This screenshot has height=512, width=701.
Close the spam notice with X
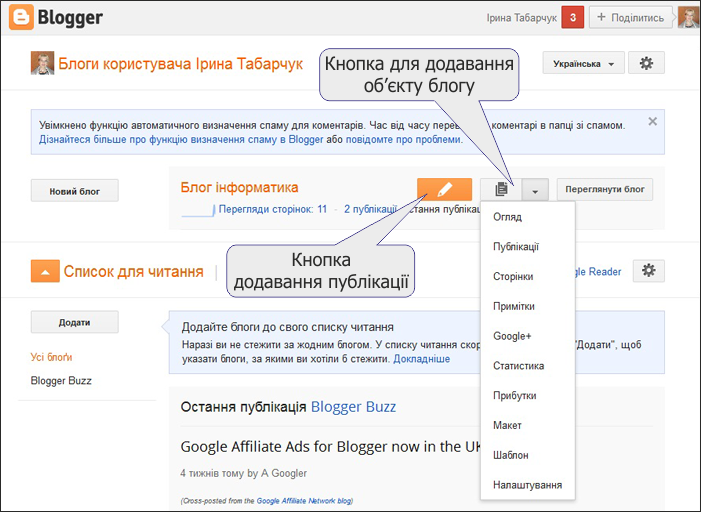pyautogui.click(x=652, y=121)
